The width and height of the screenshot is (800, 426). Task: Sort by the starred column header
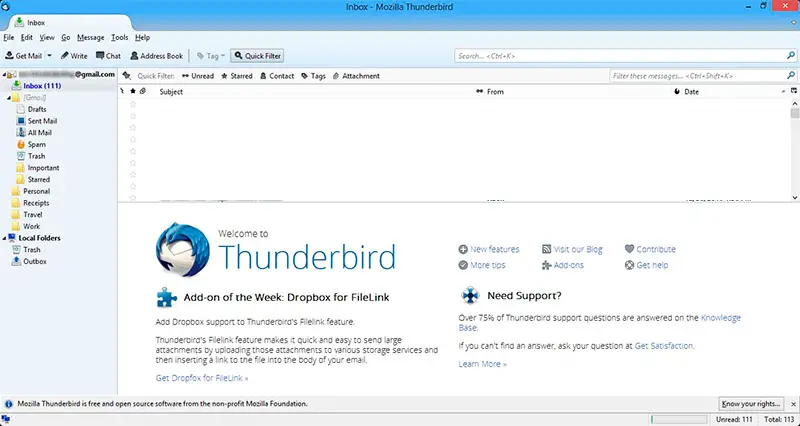point(133,91)
